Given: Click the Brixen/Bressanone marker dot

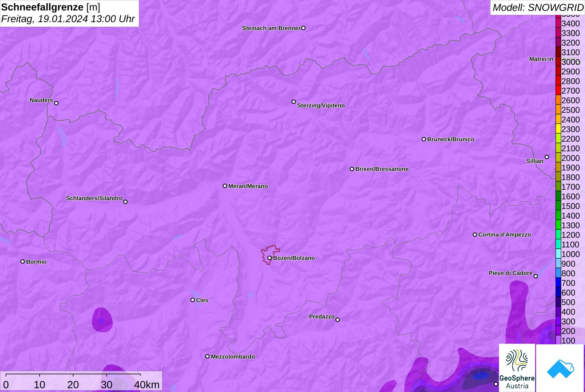Looking at the screenshot, I should point(352,169).
